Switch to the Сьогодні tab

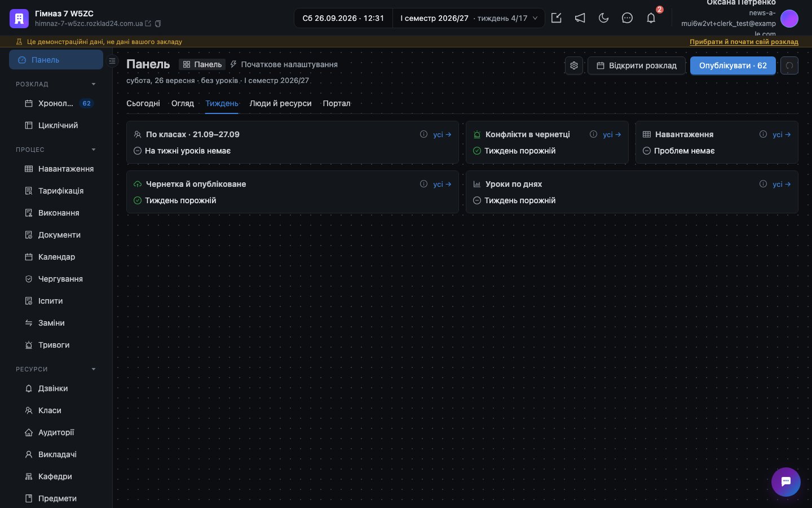[143, 103]
